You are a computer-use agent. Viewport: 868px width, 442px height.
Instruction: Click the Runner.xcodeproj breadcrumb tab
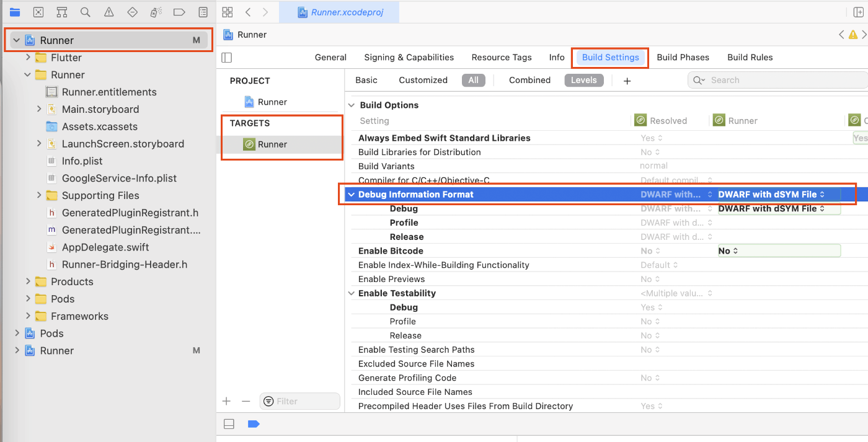click(339, 12)
